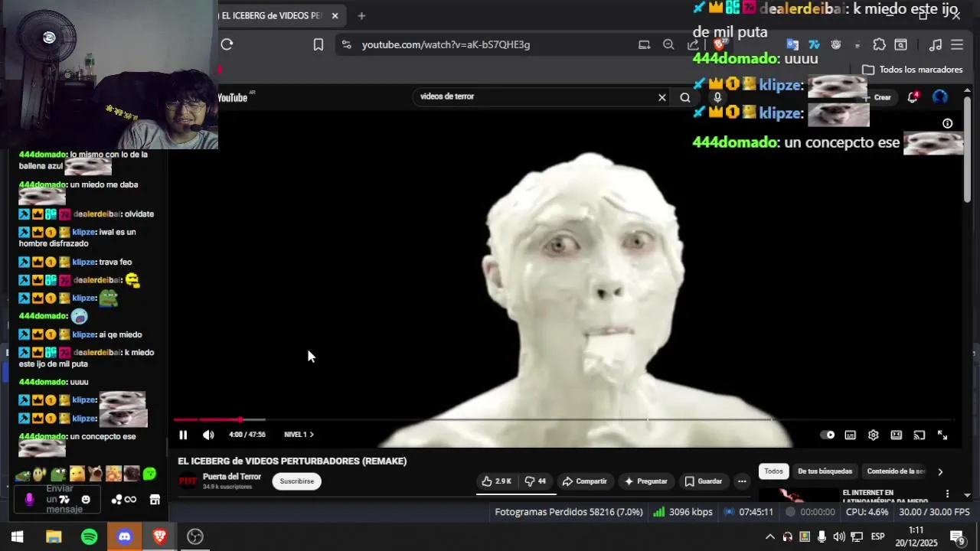980x551 pixels.
Task: Open the chat shop icon
Action: (x=155, y=500)
